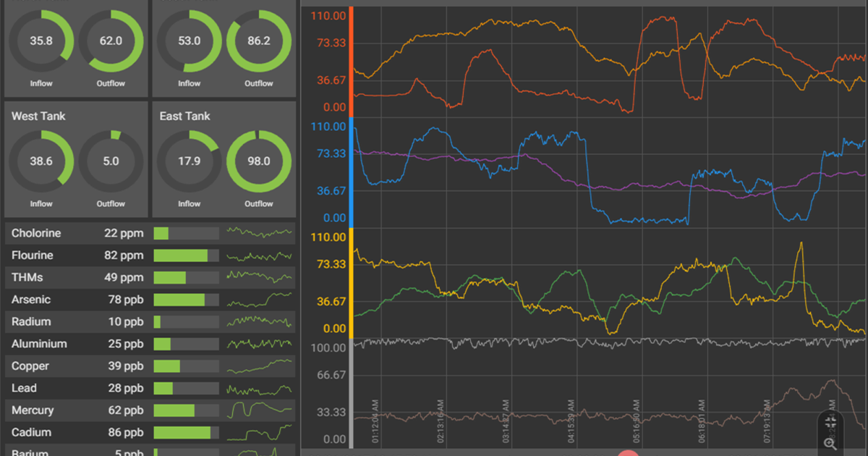Viewport: 868px width, 456px height.
Task: Click the Mercury sparkline chart
Action: click(x=260, y=410)
